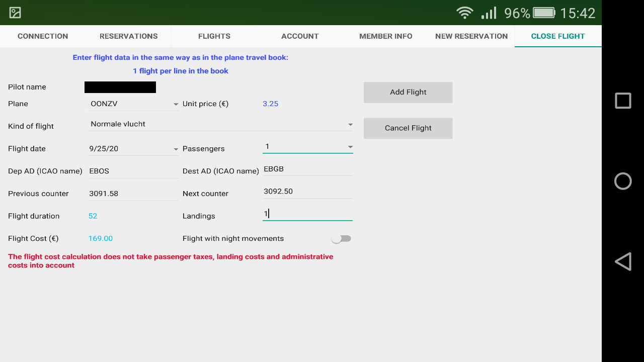Image resolution: width=644 pixels, height=362 pixels.
Task: Toggle Flight with night movements switch
Action: pyautogui.click(x=342, y=239)
